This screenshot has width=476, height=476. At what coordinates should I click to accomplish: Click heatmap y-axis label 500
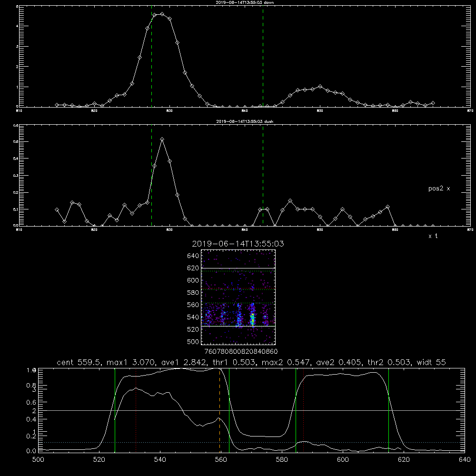point(193,341)
